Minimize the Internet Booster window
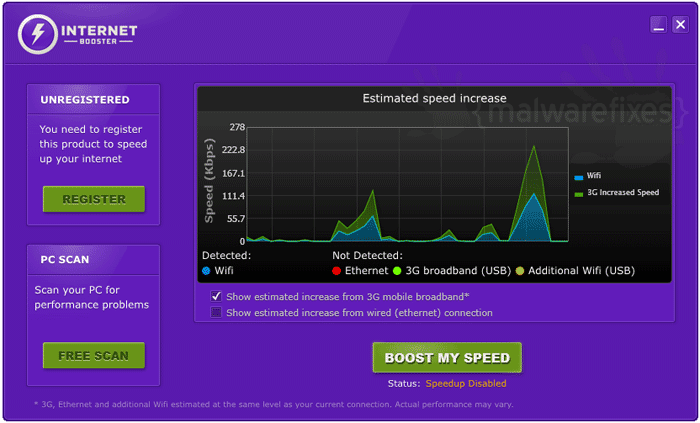This screenshot has width=700, height=423. 658,25
